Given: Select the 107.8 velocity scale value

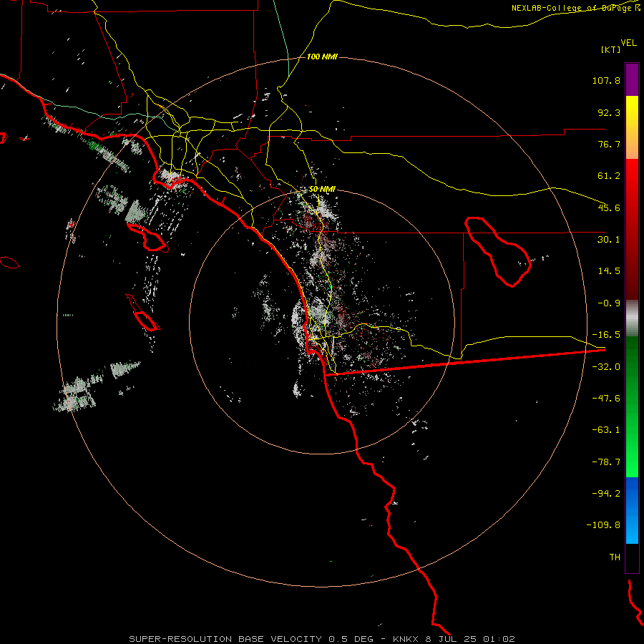Looking at the screenshot, I should 606,80.
